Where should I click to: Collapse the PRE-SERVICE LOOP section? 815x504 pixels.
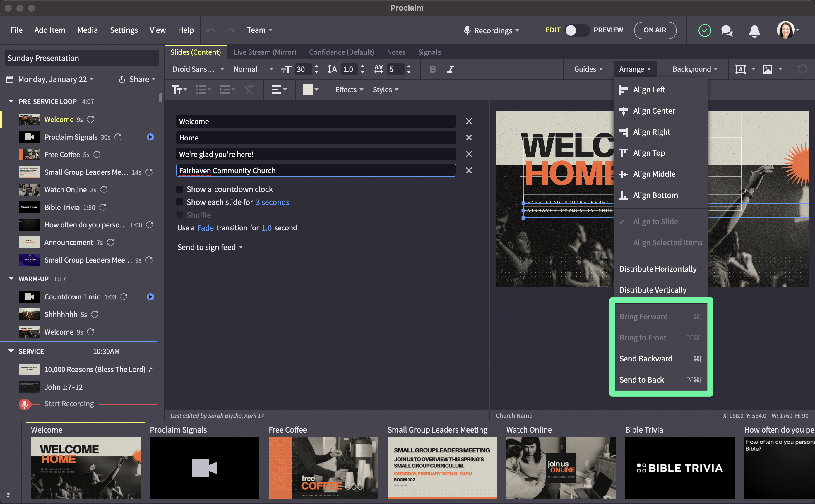11,101
